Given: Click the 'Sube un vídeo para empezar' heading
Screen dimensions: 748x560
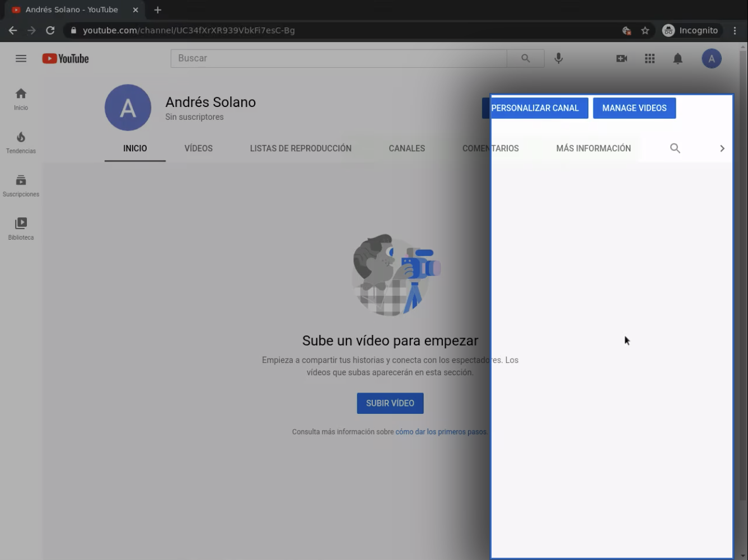Looking at the screenshot, I should [x=390, y=340].
